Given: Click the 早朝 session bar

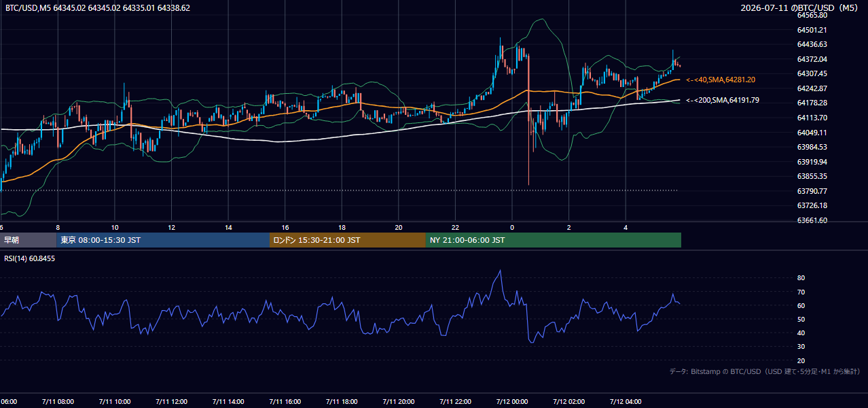Looking at the screenshot, I should 28,240.
